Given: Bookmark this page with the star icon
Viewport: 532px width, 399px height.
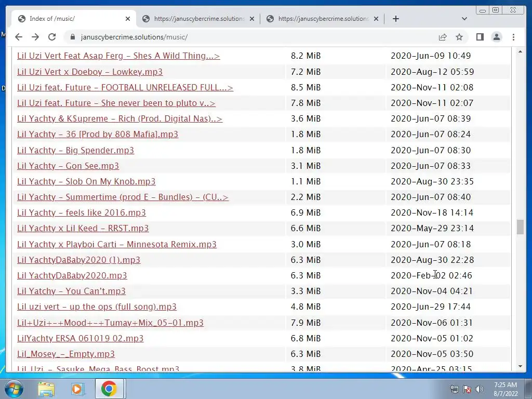Looking at the screenshot, I should [459, 37].
